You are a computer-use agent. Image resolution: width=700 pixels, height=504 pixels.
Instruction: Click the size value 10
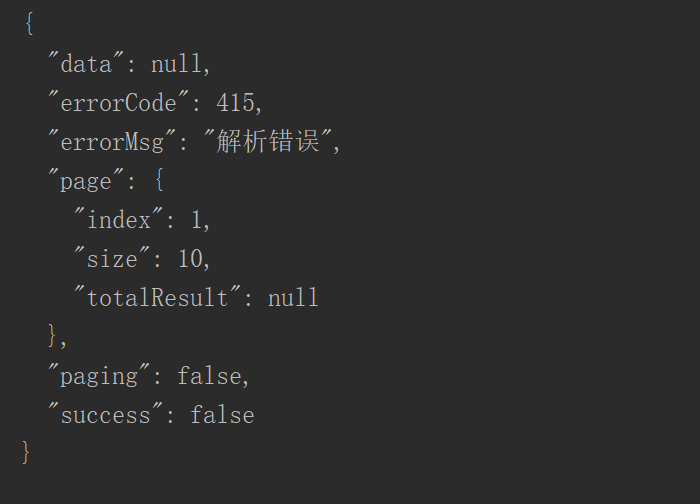click(190, 259)
